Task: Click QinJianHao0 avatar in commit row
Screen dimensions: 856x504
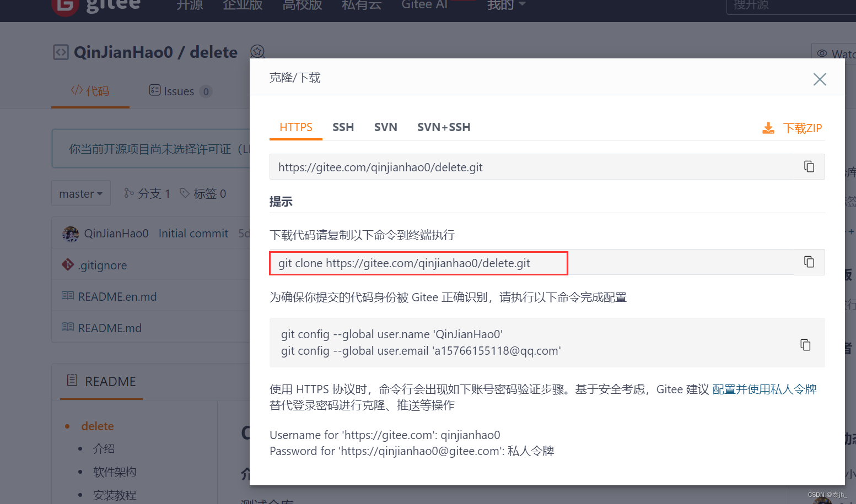Action: click(x=71, y=234)
